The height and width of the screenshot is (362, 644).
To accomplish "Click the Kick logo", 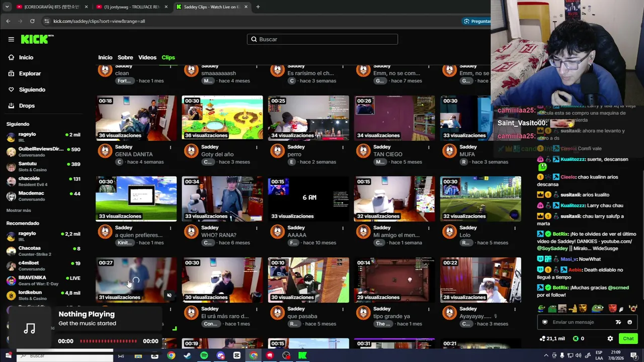I will tap(37, 39).
